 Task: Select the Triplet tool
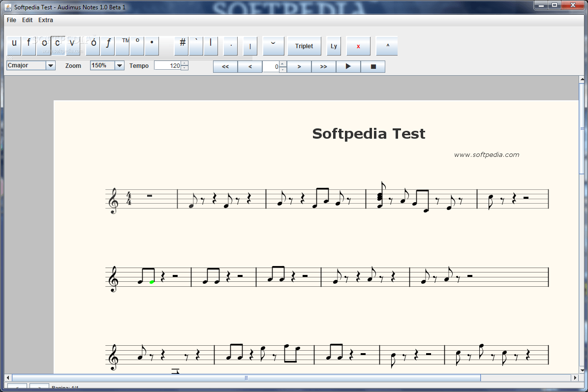[304, 46]
